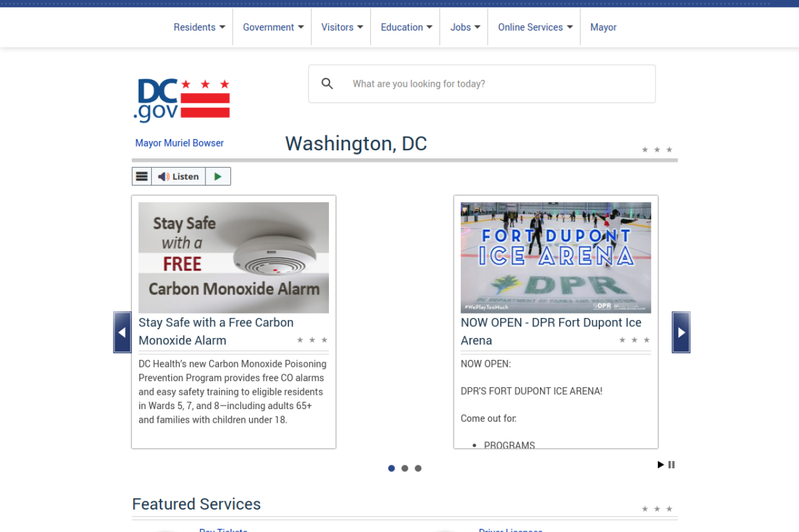
Task: Select the third carousel dot indicator
Action: coord(418,468)
